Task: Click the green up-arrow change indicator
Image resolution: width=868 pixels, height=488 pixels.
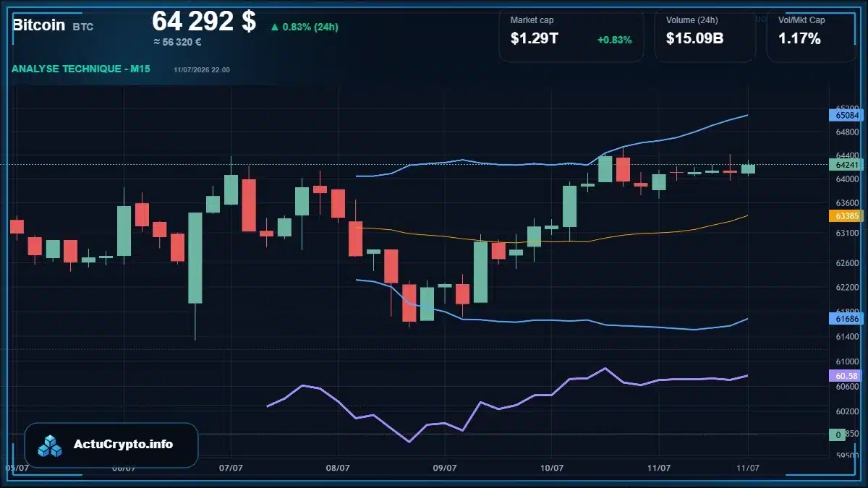Action: [x=275, y=27]
